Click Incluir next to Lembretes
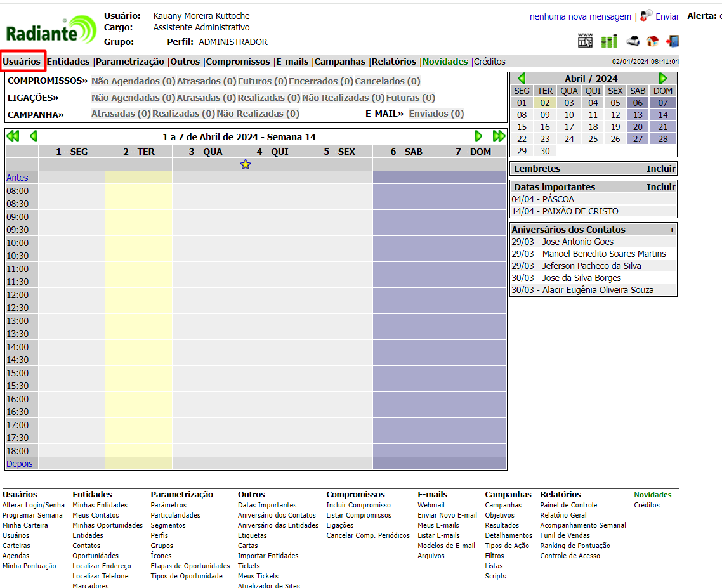Image resolution: width=722 pixels, height=588 pixels. [x=660, y=169]
